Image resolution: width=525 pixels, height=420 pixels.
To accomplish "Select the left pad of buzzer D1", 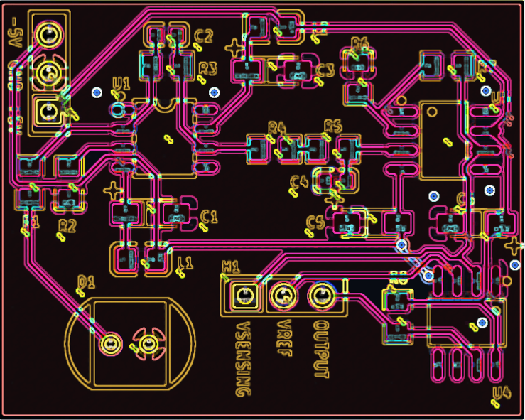I will tap(110, 344).
